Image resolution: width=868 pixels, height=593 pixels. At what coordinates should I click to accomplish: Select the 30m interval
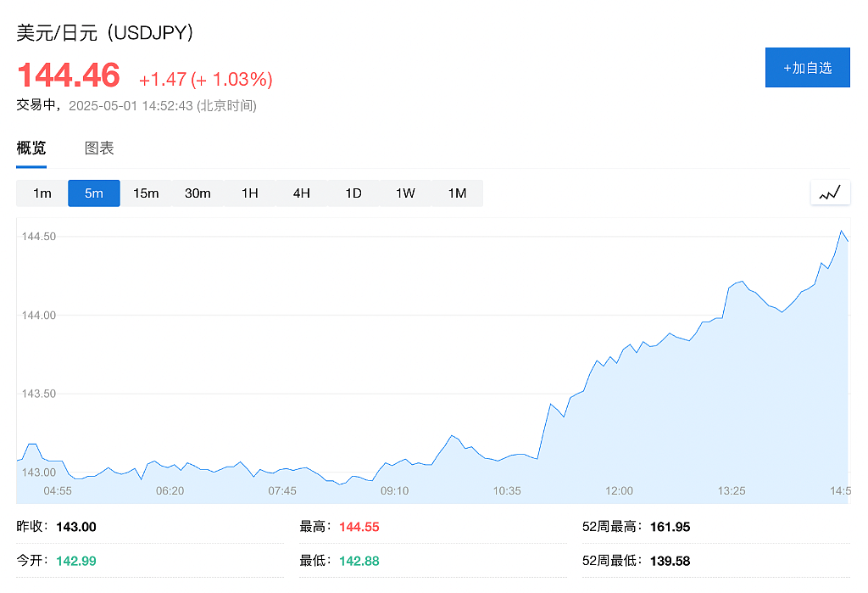click(x=198, y=193)
